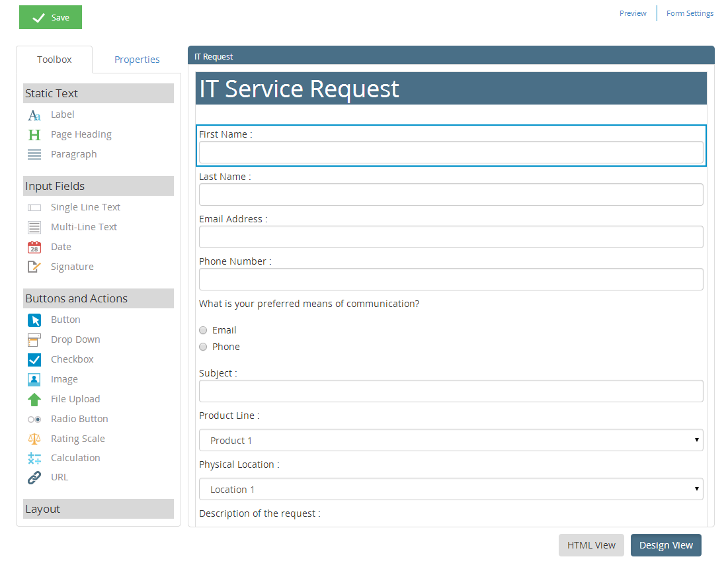
Task: Select the Signature tool icon
Action: pos(34,267)
